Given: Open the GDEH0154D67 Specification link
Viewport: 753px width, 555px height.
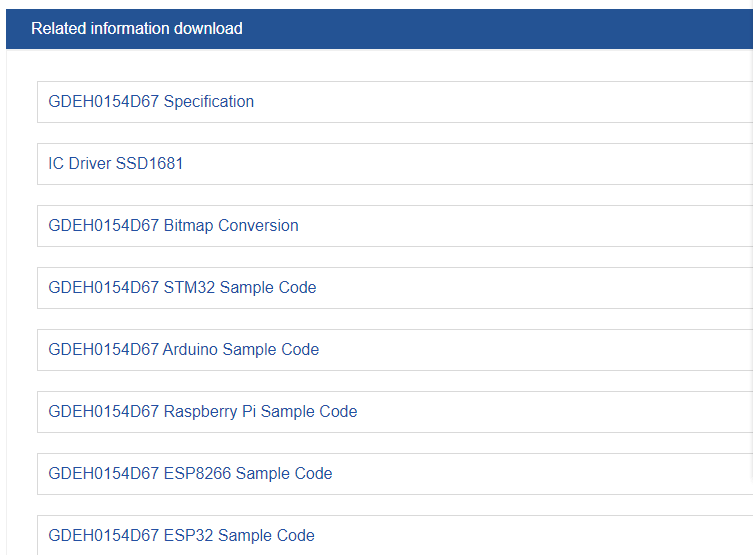Looking at the screenshot, I should pos(151,102).
